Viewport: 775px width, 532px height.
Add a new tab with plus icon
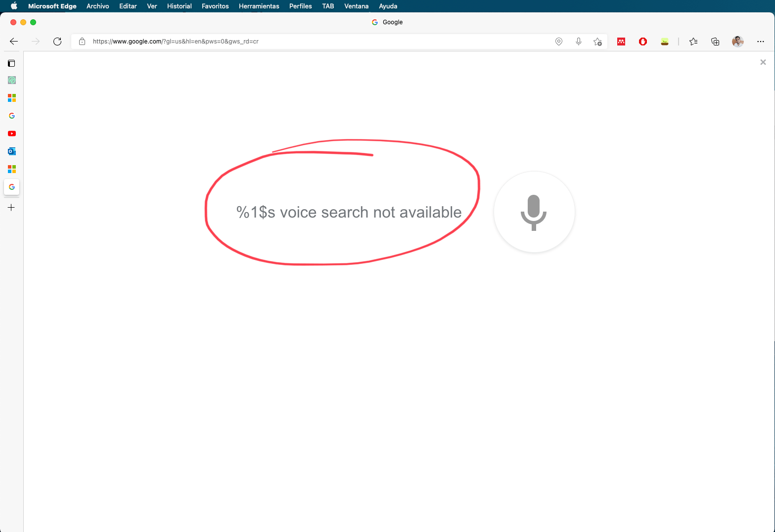pyautogui.click(x=11, y=208)
